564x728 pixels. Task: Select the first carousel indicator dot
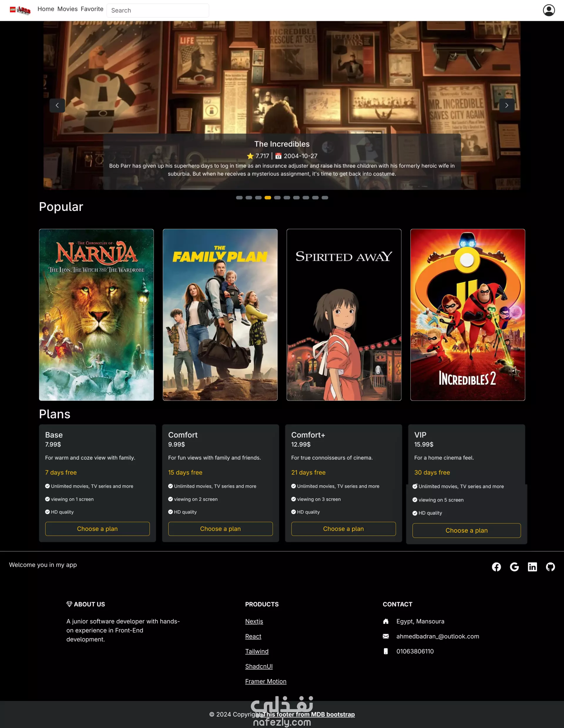click(239, 198)
